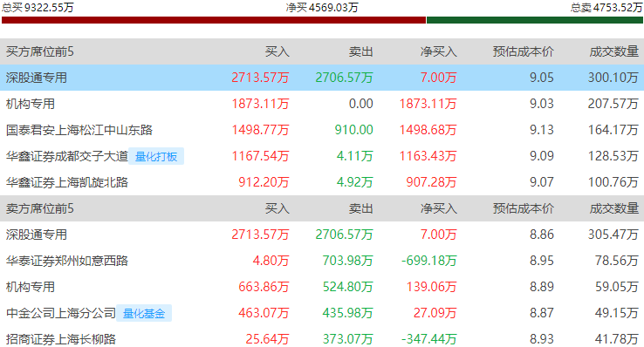Open 中金公司上海分公司 seat
Image resolution: width=644 pixels, height=347 pixels.
tap(61, 313)
